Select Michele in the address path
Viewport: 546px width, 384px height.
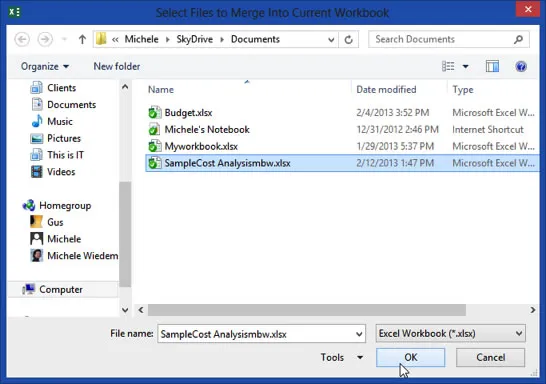tap(141, 39)
